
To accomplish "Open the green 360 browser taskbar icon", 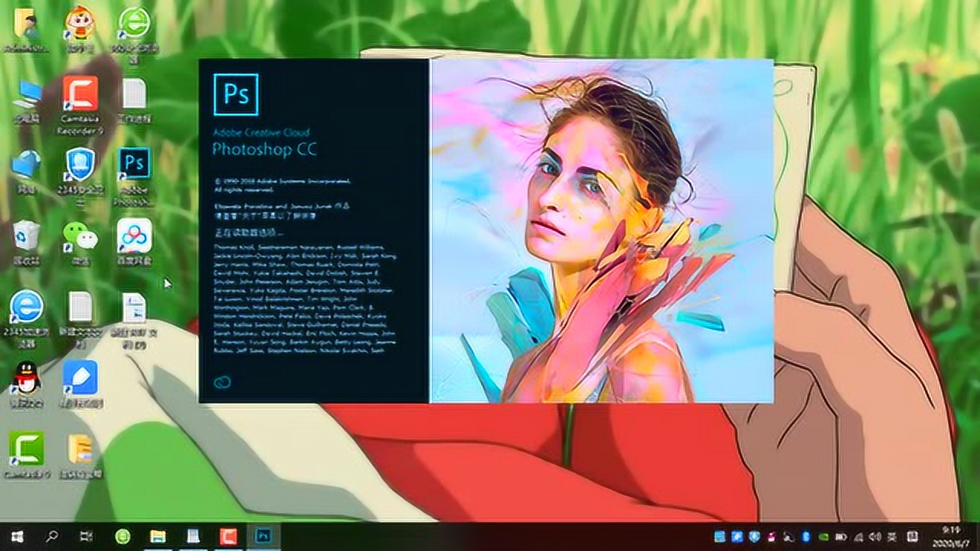I will point(123,536).
